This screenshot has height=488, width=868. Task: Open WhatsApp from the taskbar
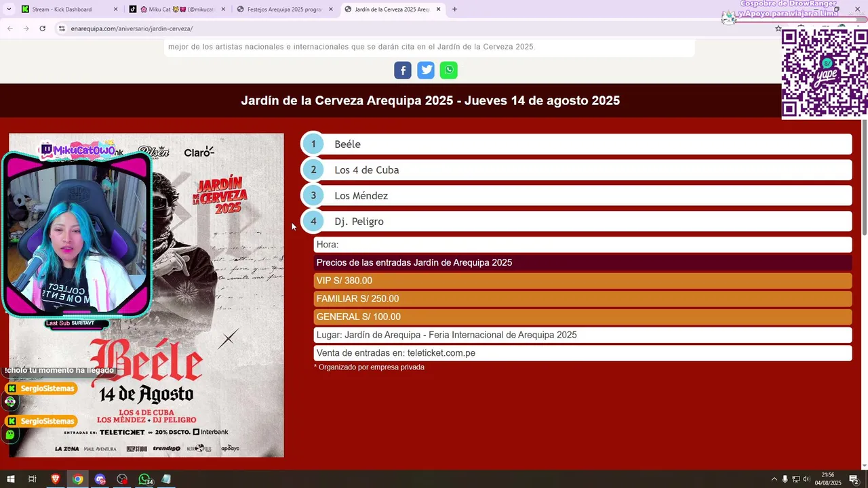[144, 479]
